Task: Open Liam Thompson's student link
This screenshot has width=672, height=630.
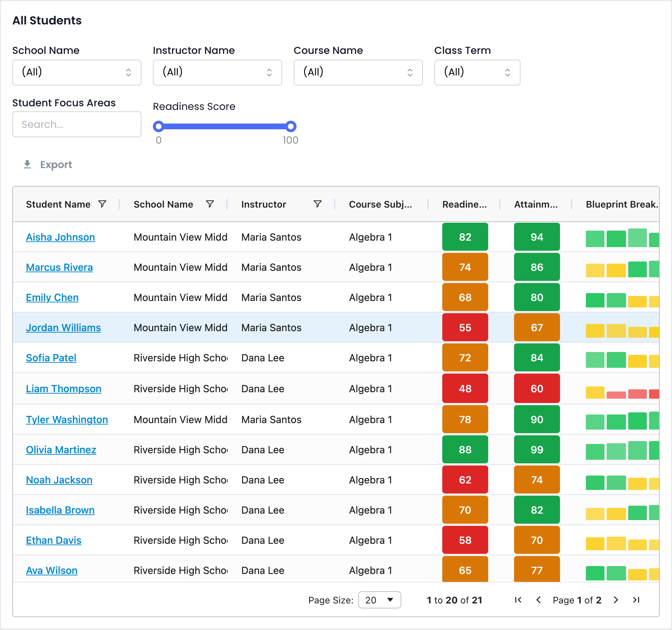Action: [64, 389]
